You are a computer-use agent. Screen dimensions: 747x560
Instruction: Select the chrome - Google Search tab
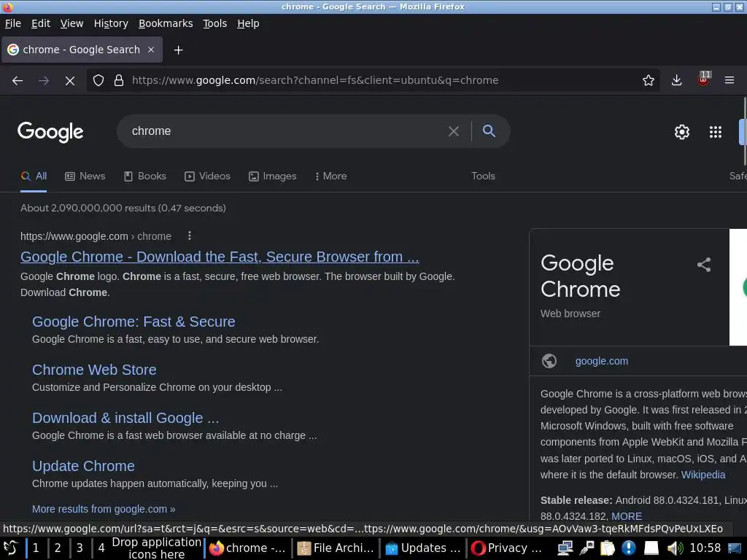82,50
